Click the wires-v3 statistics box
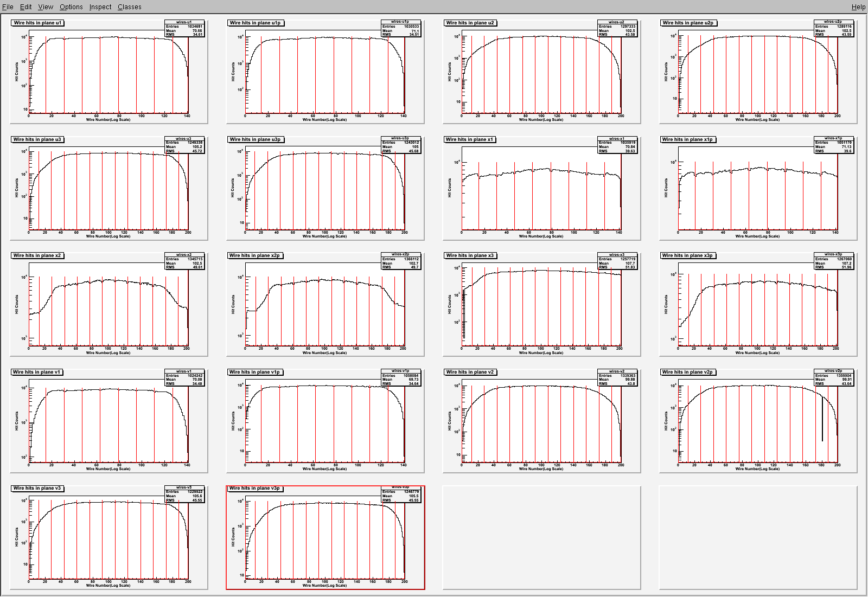The image size is (868, 597). pos(184,495)
